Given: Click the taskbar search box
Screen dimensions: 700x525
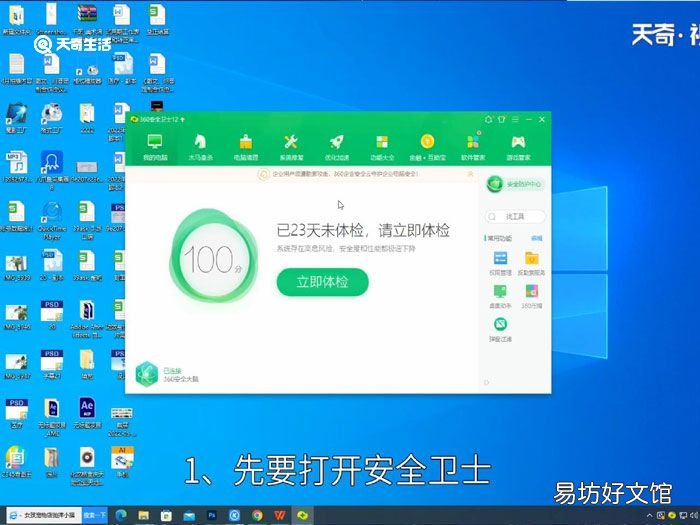Looking at the screenshot, I should pyautogui.click(x=44, y=515).
